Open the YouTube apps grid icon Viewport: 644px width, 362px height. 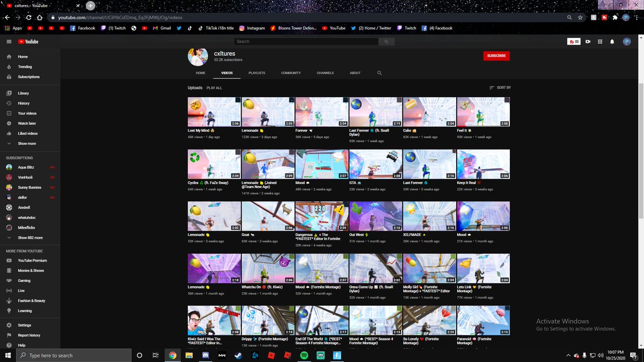pyautogui.click(x=599, y=41)
